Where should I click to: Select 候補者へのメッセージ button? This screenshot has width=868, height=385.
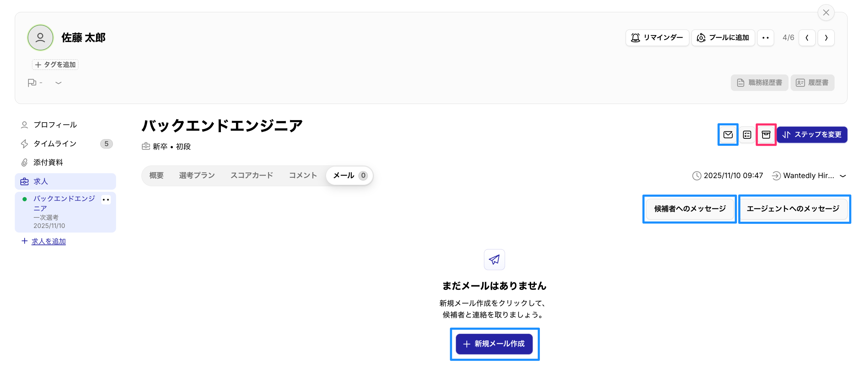690,209
